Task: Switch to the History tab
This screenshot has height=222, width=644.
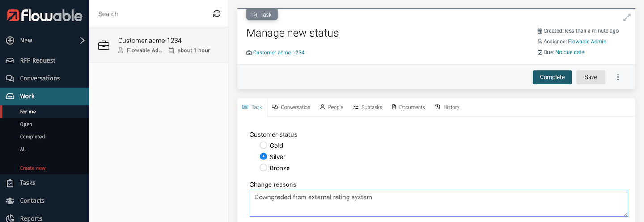Action: [447, 107]
